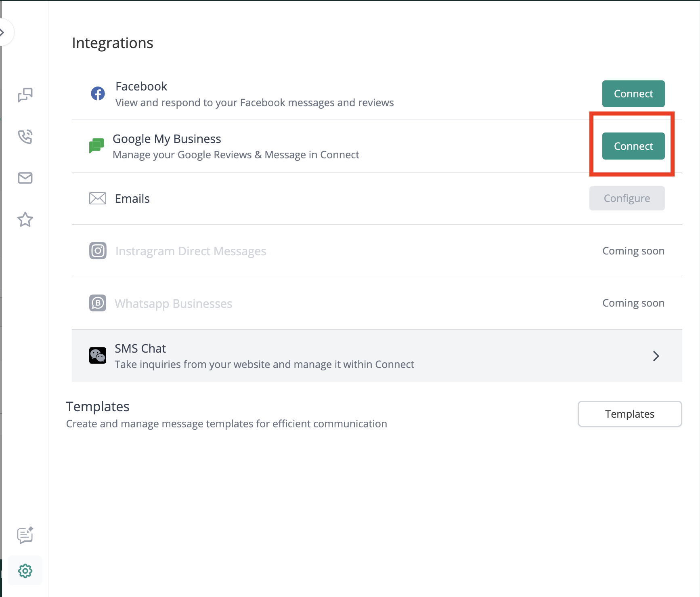This screenshot has height=597, width=700.
Task: Click Take inquiries from your website description
Action: tap(264, 365)
